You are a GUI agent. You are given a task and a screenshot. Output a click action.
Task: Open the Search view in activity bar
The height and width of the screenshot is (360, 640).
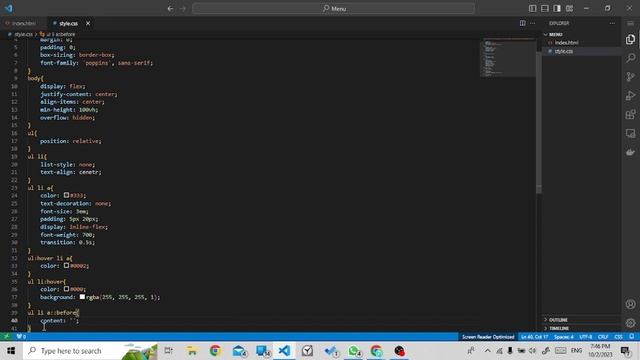tap(630, 58)
